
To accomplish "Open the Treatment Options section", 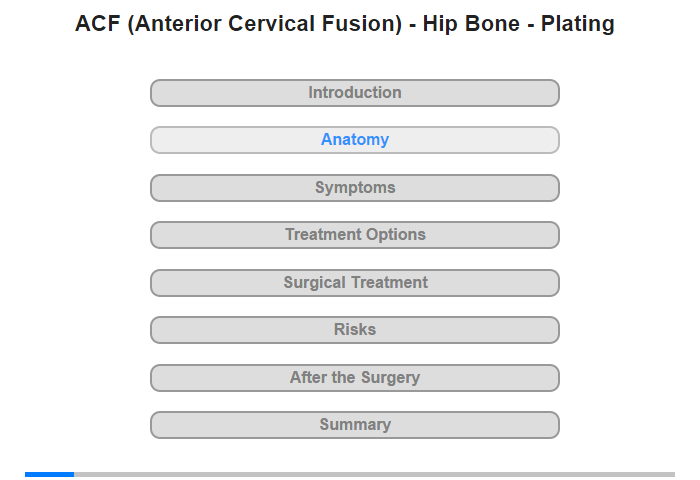I will 354,235.
